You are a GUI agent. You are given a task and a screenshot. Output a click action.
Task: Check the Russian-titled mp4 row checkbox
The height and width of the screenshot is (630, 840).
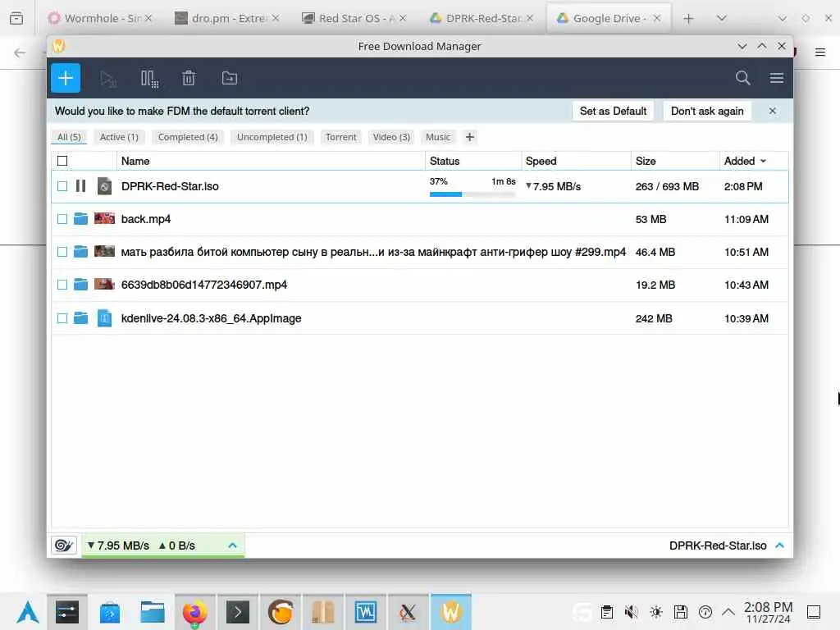pyautogui.click(x=62, y=251)
